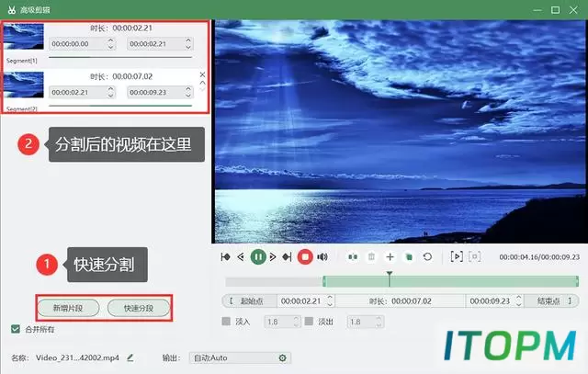Viewport: 588px width, 374px height.
Task: Enable the 淡出 fade-out checkbox
Action: pos(309,322)
